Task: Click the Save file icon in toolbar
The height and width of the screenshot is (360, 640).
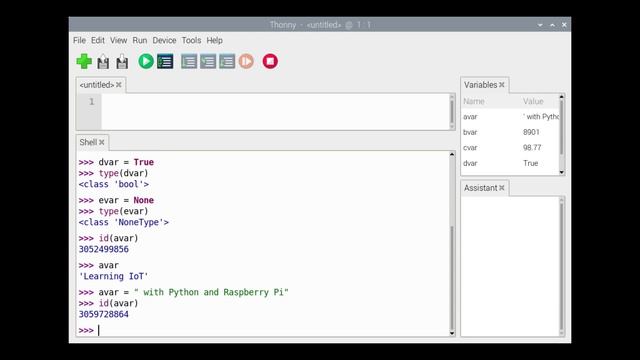Action: 122,62
